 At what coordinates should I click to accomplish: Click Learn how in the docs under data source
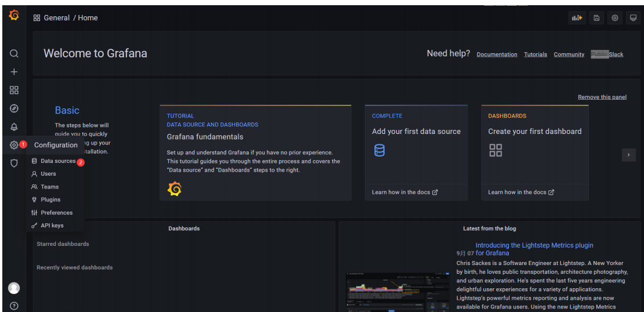(405, 192)
